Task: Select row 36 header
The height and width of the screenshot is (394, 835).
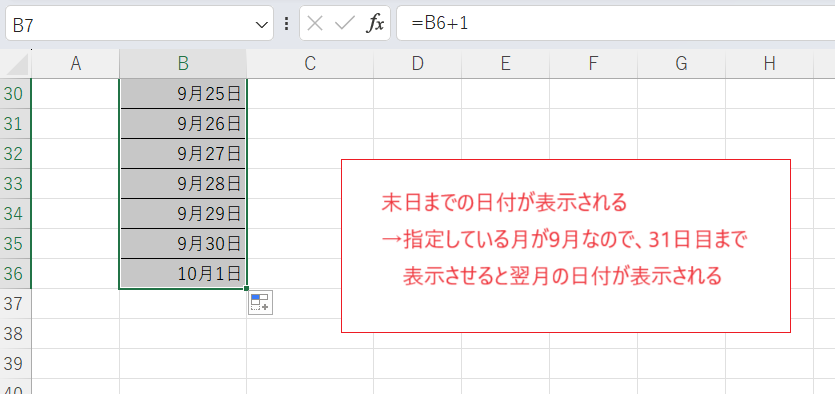Action: tap(15, 274)
